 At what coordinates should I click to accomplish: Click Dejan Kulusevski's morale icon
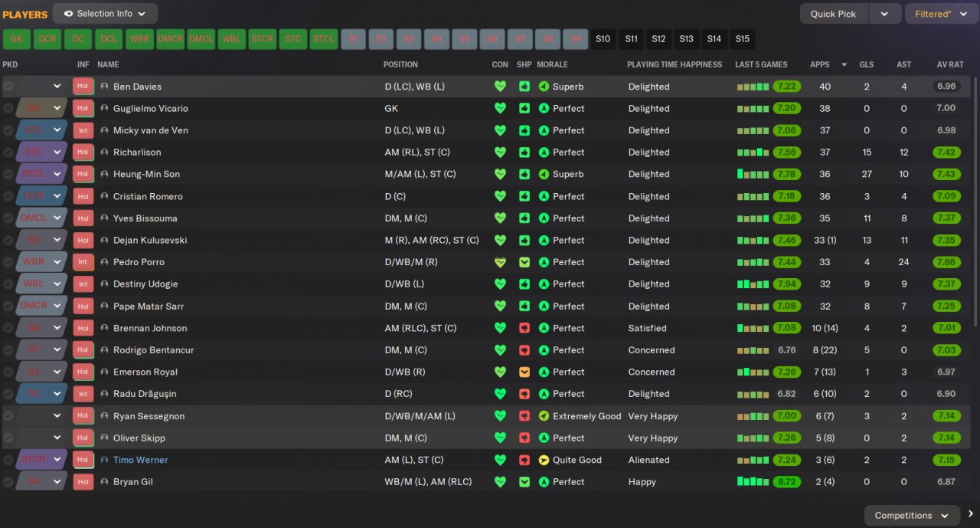pos(544,240)
